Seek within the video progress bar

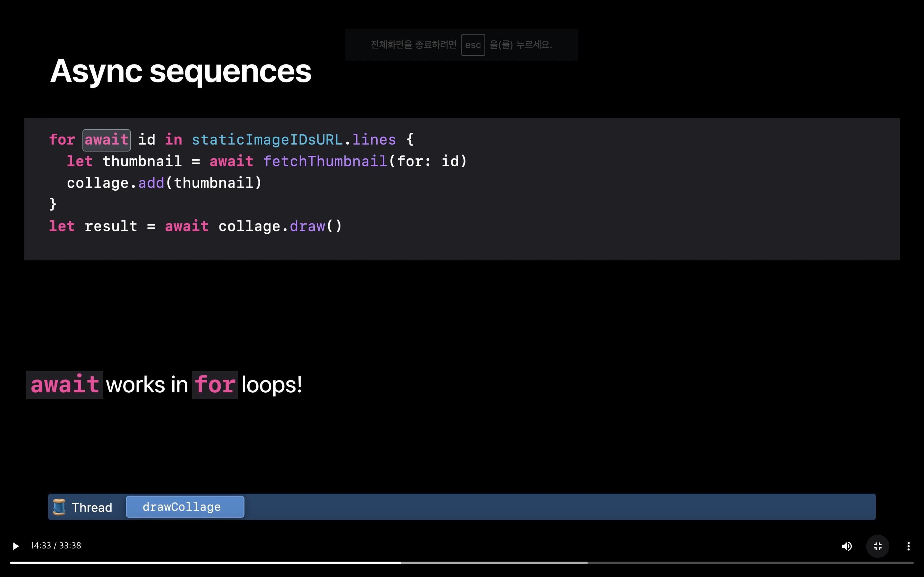pos(496,563)
